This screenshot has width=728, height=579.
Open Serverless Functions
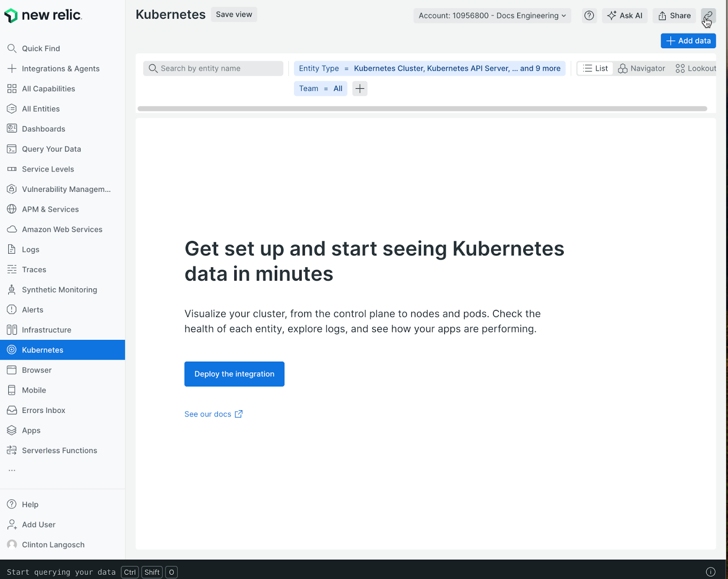59,450
